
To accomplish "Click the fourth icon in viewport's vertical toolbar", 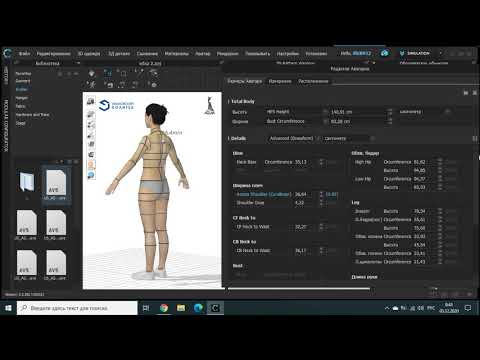I will point(91,135).
